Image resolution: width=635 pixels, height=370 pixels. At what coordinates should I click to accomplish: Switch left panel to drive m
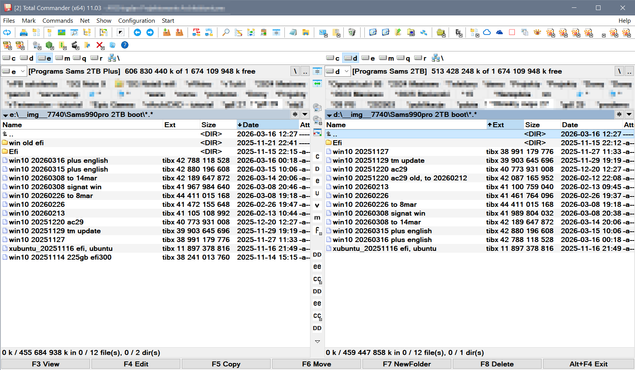[x=63, y=58]
